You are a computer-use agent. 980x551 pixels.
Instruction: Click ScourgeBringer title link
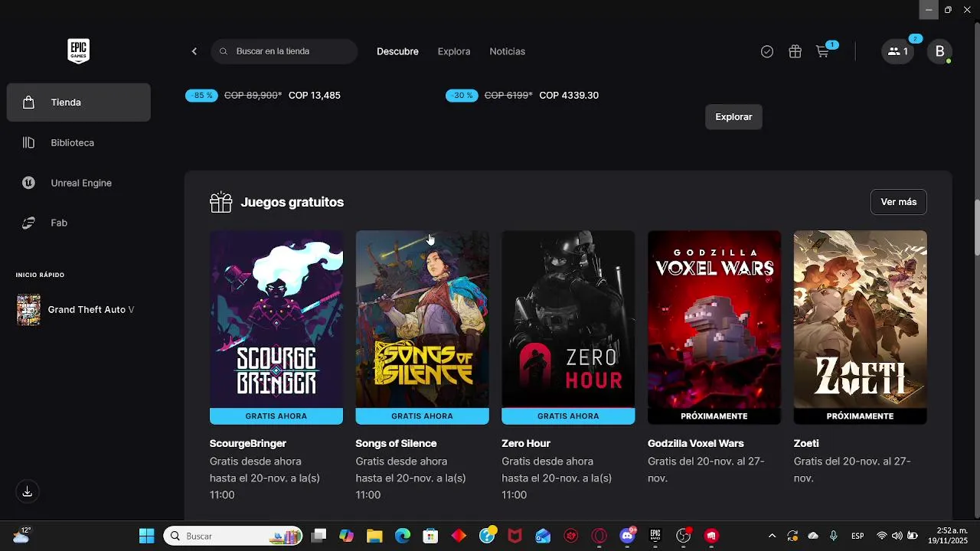tap(248, 443)
